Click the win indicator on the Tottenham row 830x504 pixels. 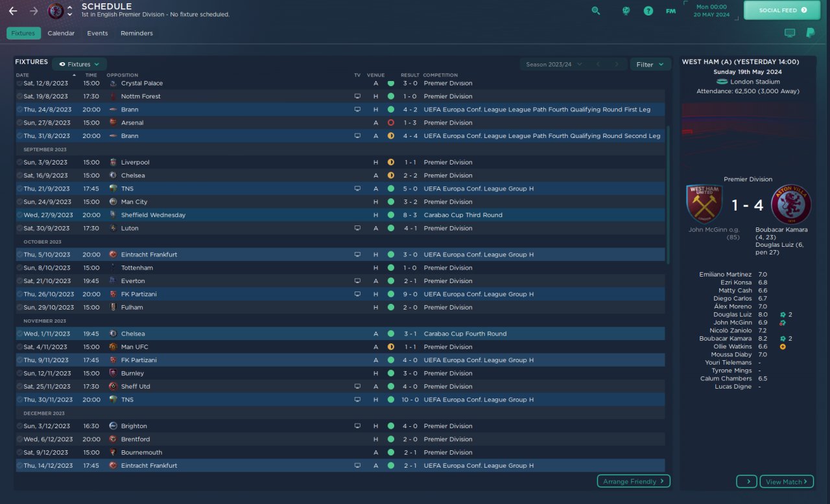[391, 268]
